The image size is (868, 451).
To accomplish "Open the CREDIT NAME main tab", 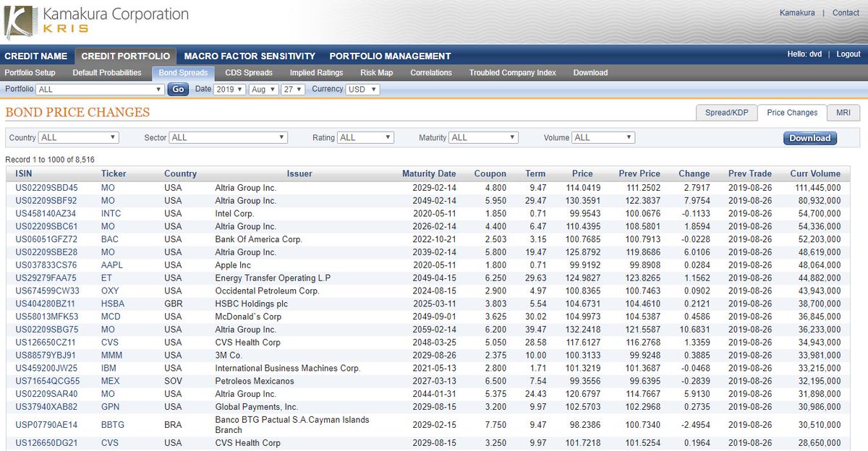I will tap(36, 56).
